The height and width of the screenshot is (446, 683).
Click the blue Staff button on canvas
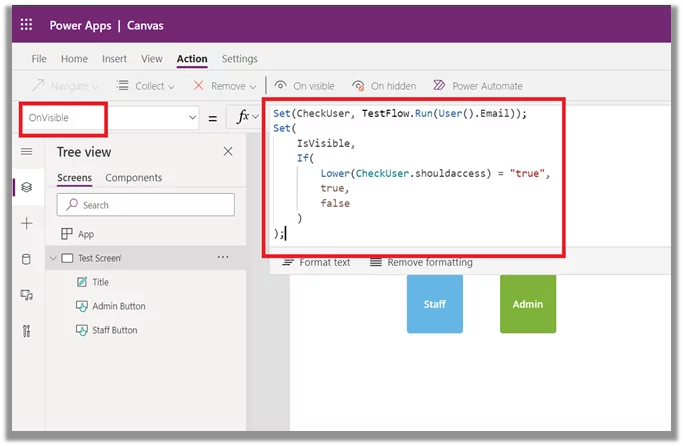pos(435,304)
